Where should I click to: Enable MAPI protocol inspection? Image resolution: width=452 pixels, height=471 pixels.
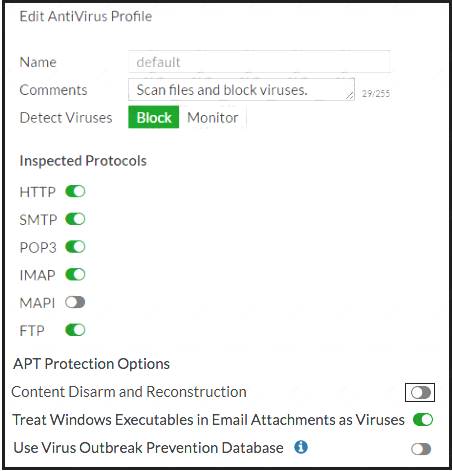[75, 302]
